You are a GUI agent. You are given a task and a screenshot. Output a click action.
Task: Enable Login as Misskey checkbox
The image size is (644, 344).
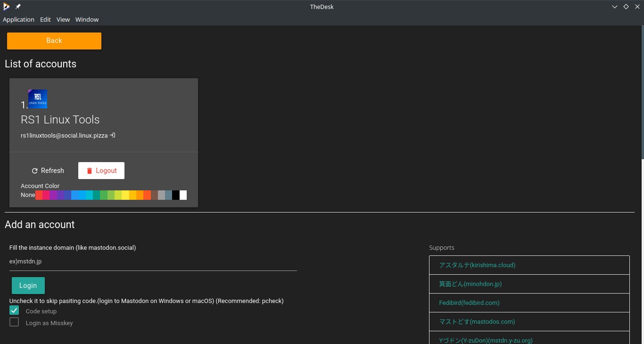pos(14,322)
